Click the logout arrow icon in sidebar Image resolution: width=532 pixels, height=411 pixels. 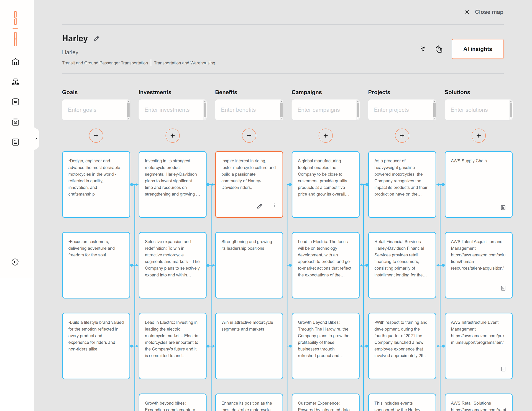(x=15, y=262)
